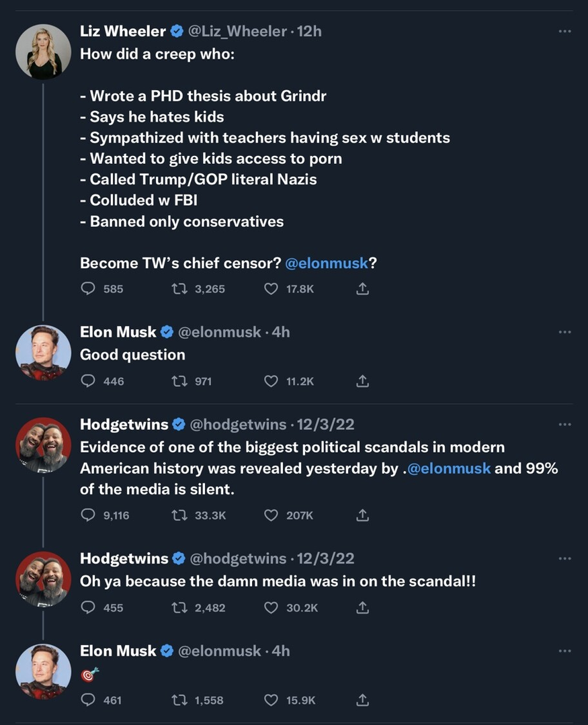Open more options on Liz Wheeler's tweet
Viewport: 588px width, 725px height.
tap(564, 32)
